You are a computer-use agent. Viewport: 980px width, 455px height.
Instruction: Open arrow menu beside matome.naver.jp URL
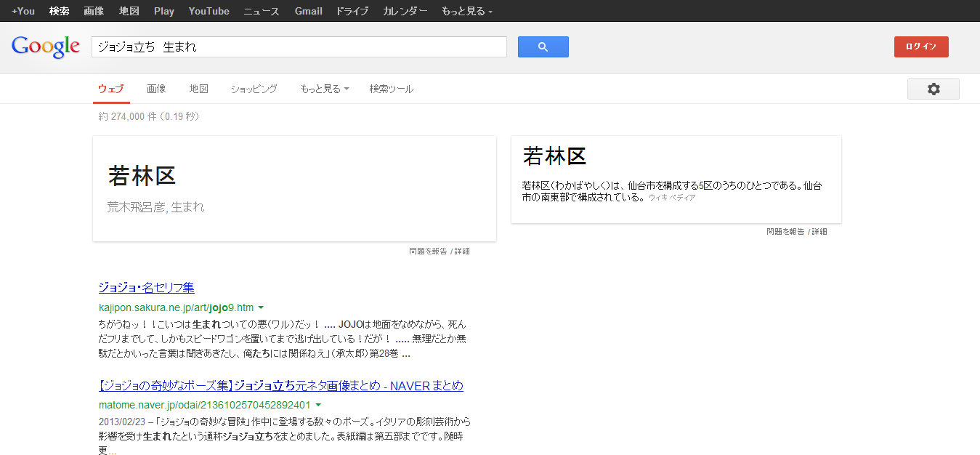(x=318, y=405)
